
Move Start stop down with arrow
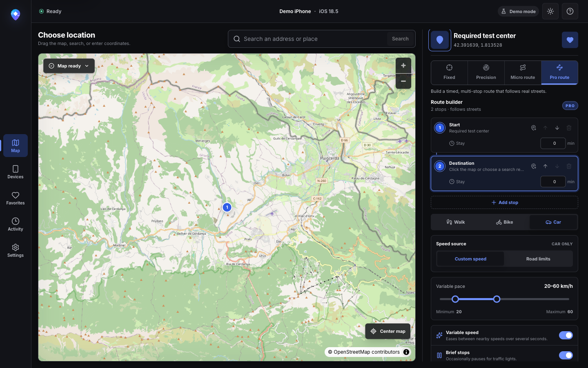click(557, 128)
